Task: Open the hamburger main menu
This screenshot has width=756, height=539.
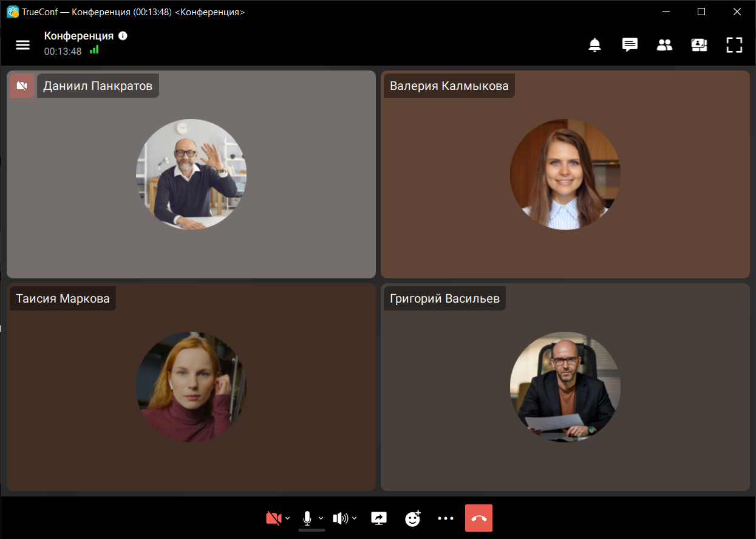Action: pos(22,44)
